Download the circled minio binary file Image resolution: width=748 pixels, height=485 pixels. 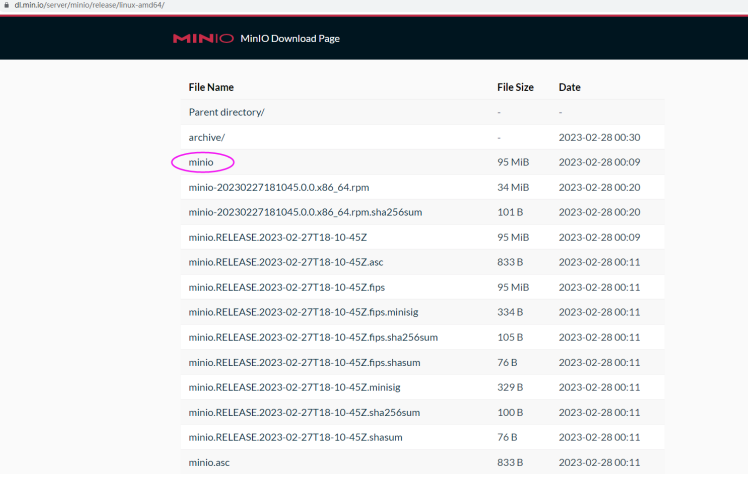(x=201, y=162)
